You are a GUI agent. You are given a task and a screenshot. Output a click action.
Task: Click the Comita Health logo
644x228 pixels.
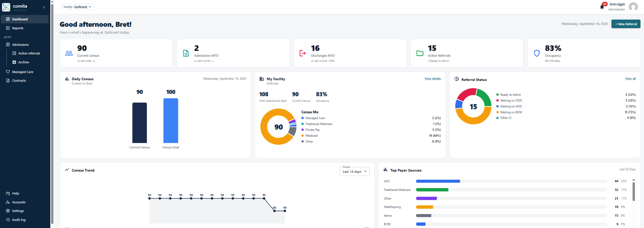pyautogui.click(x=15, y=7)
